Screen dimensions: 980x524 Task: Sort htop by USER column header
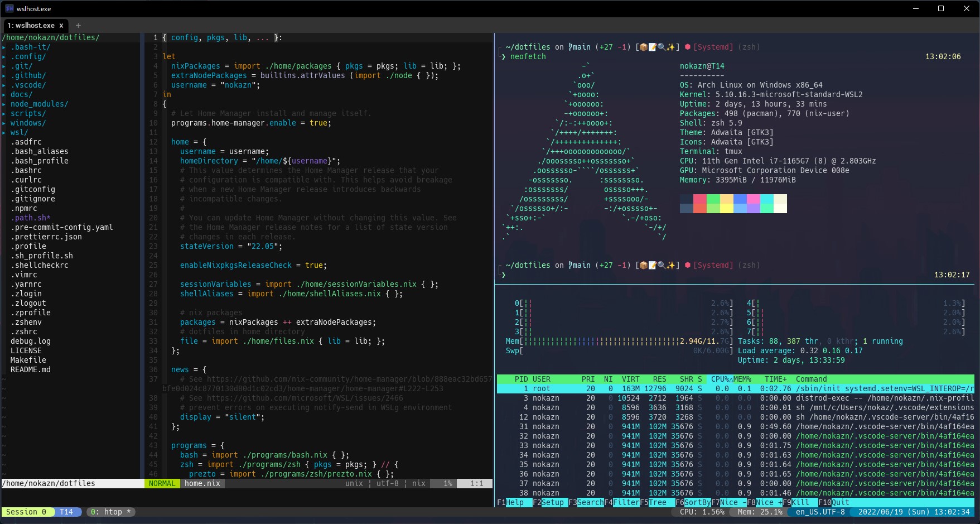(x=542, y=379)
